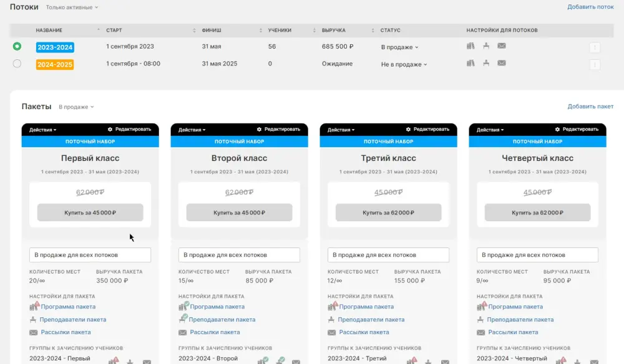Open Действия menu on Четвертый класс card
624x364 pixels.
point(490,130)
